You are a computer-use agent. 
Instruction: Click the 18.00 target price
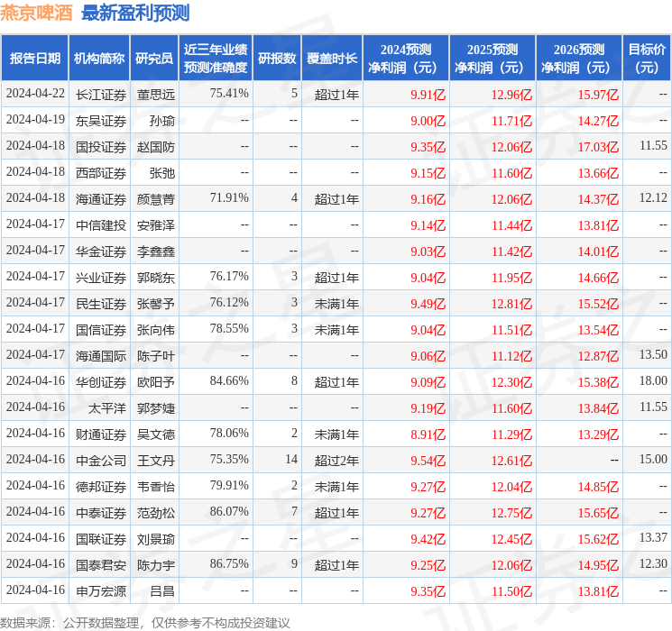point(653,380)
